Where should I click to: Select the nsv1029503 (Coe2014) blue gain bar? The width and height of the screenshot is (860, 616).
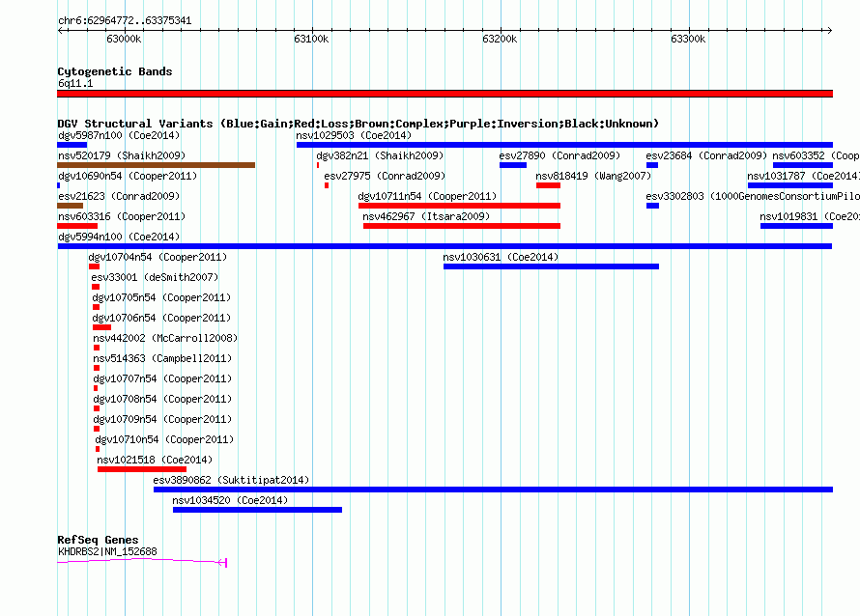click(x=564, y=145)
